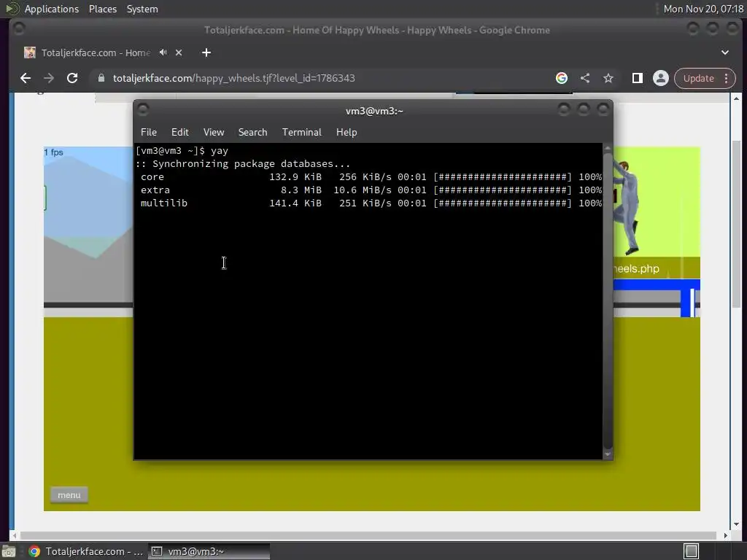Open the Applications menu
The width and height of the screenshot is (747, 560).
point(52,9)
